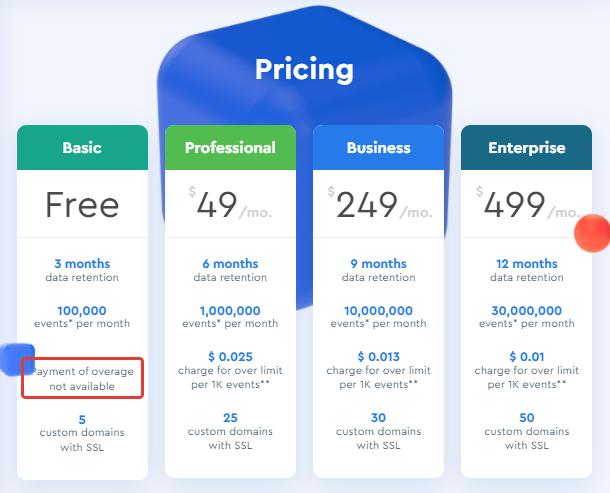Click '50' custom domains in Enterprise

pos(527,418)
